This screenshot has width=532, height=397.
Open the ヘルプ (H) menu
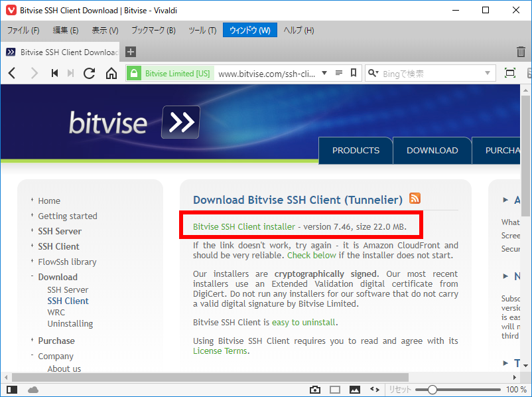click(299, 31)
